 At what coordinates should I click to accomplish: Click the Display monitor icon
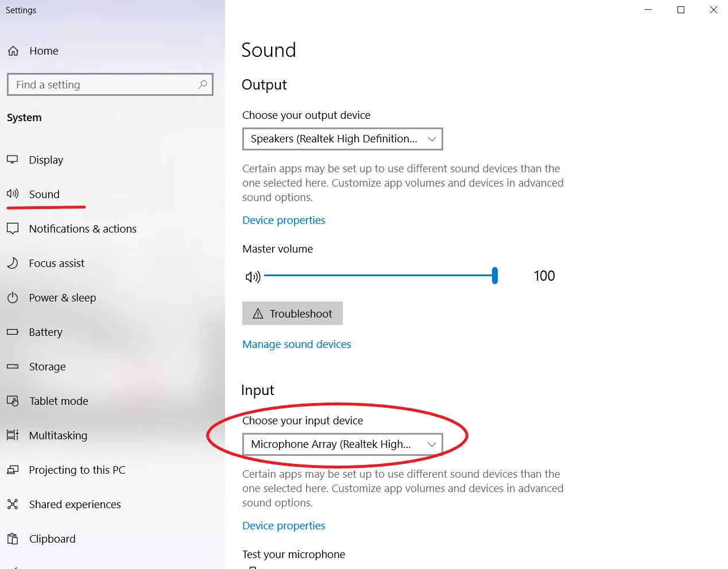point(13,160)
